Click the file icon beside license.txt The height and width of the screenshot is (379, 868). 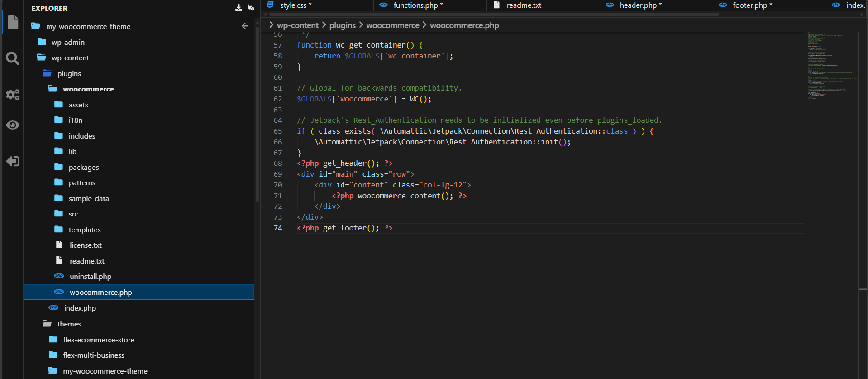click(59, 245)
